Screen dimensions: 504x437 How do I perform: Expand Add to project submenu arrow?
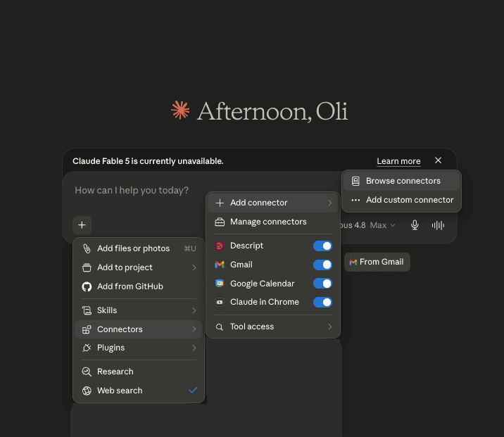[x=194, y=267]
